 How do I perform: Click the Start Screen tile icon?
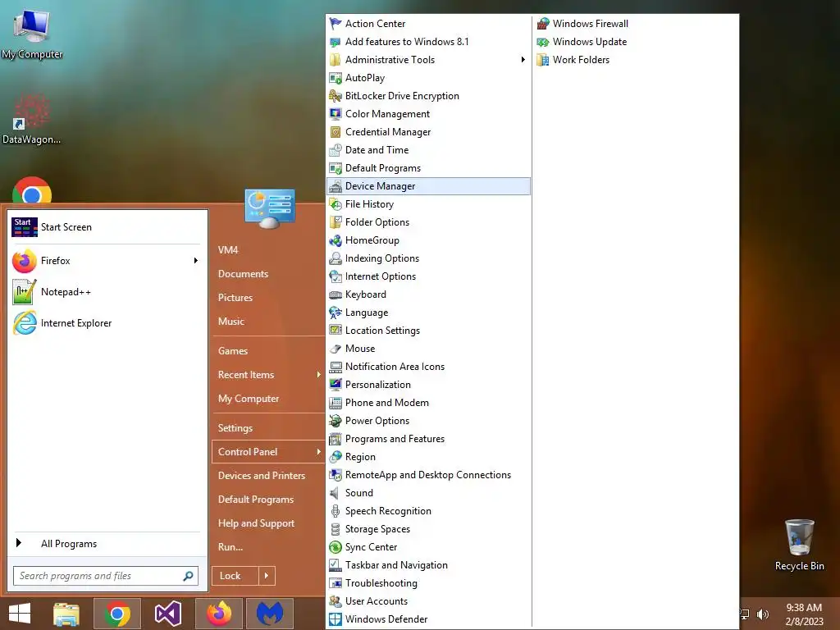(x=25, y=227)
